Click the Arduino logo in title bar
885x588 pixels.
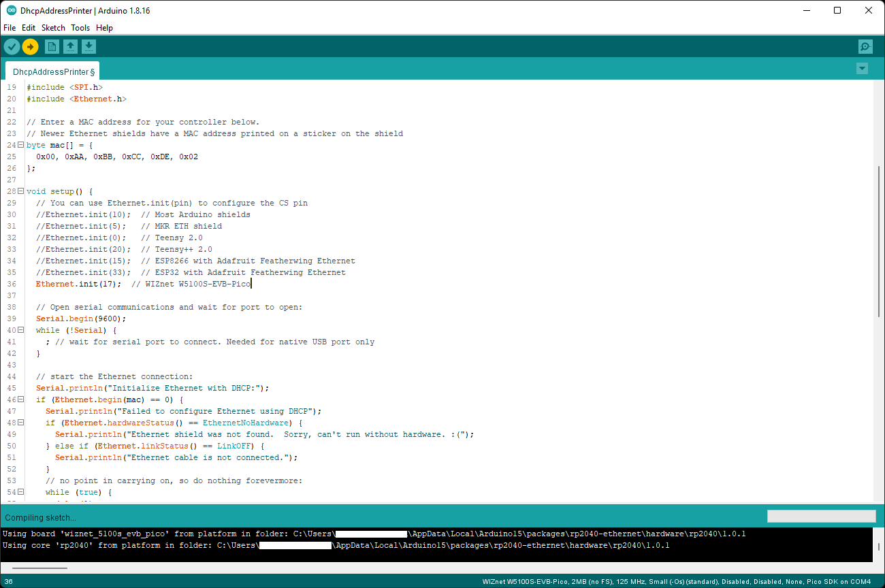(x=12, y=10)
